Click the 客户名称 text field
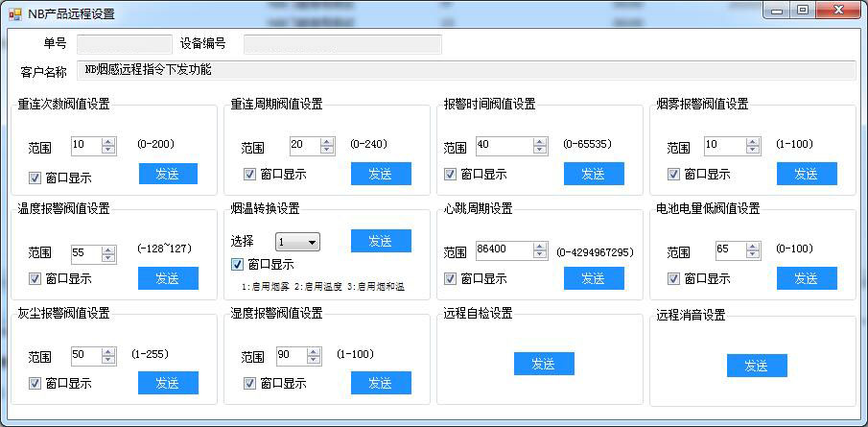 (x=466, y=70)
